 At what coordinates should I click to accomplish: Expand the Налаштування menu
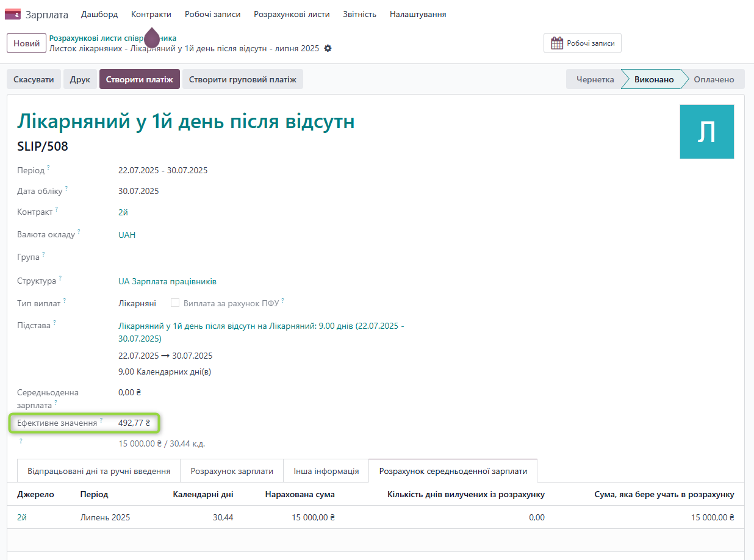[x=417, y=14]
